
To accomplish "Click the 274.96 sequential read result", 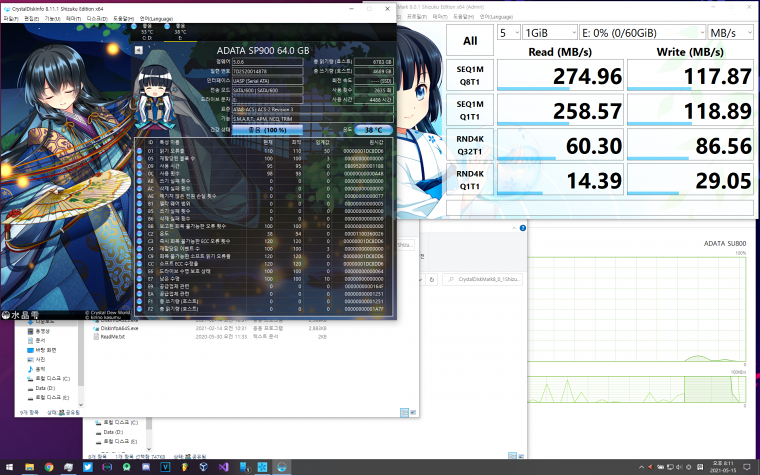I will [x=560, y=75].
